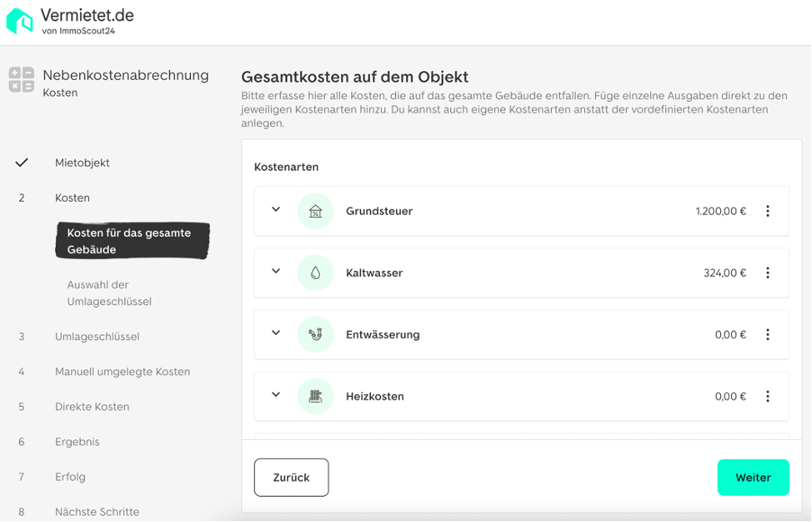Expand the Kaltwasser cost row

click(x=276, y=272)
